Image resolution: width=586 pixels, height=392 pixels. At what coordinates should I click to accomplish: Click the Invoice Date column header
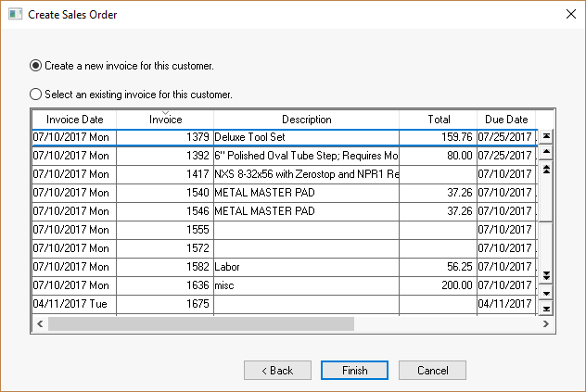coord(75,120)
